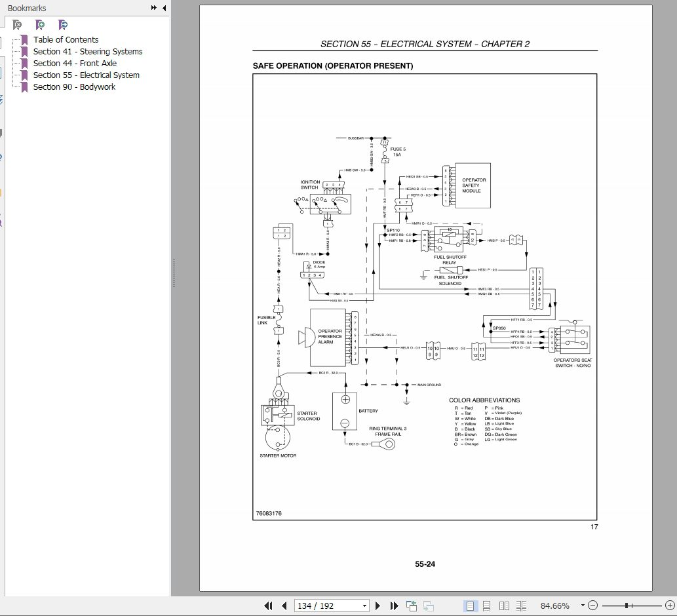Jump to the first page
The image size is (677, 616).
pos(268,606)
